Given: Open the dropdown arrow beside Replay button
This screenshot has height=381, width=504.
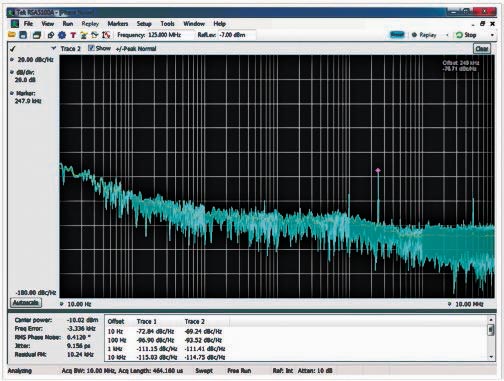Looking at the screenshot, I should [x=447, y=35].
